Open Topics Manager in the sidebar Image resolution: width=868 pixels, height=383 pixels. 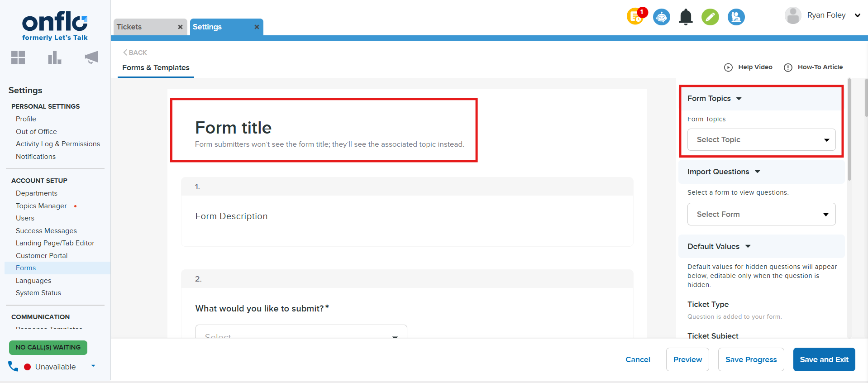pos(41,206)
